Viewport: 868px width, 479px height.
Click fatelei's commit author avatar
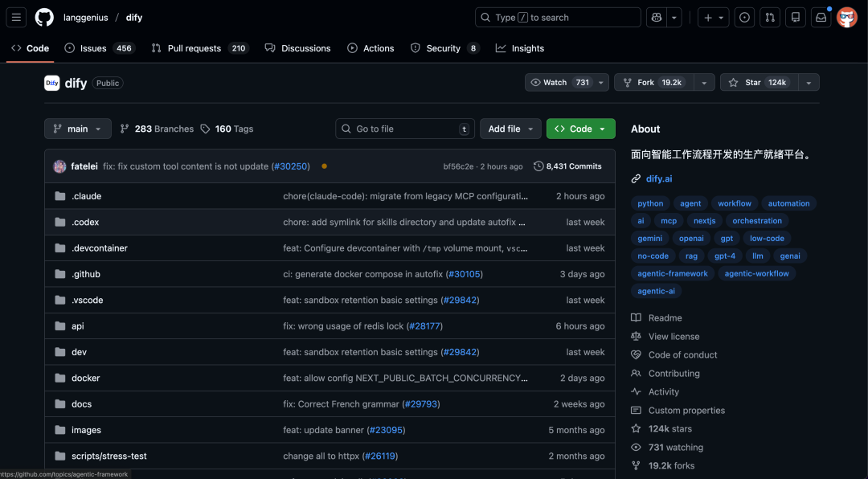click(x=59, y=166)
